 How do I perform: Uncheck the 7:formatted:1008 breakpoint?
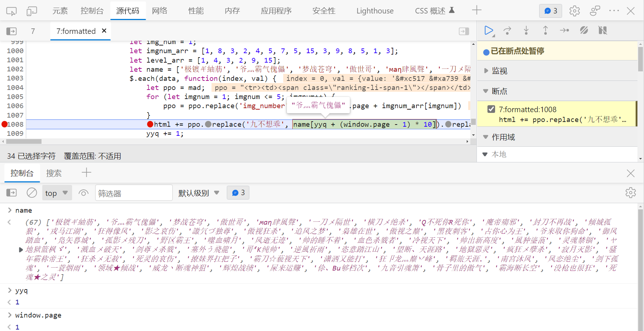[491, 109]
